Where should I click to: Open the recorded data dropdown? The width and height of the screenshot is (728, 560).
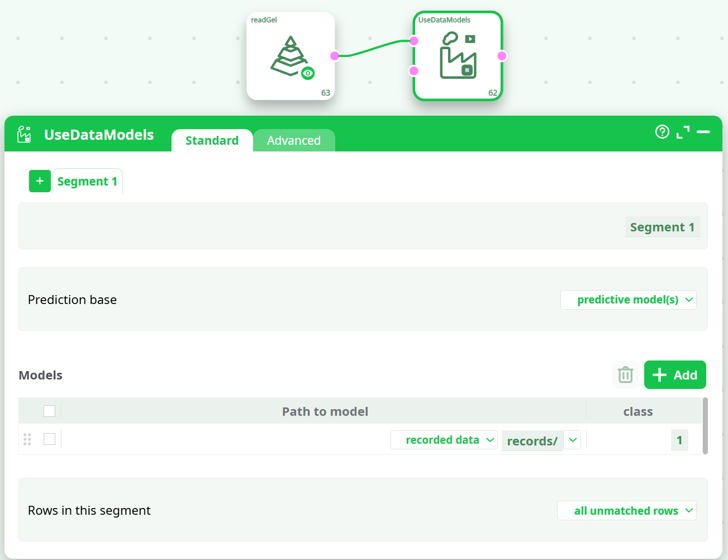coord(444,440)
